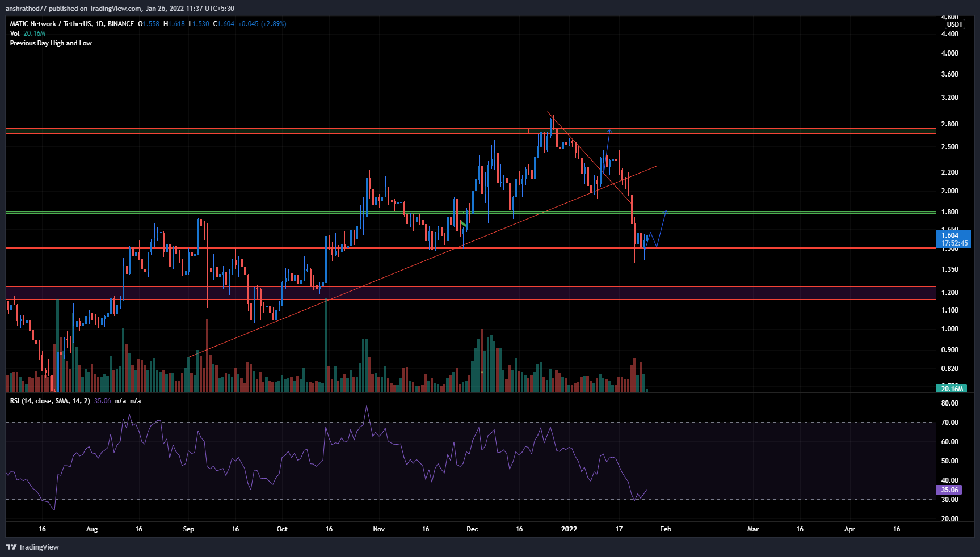Screen dimensions: 980x557
Task: Click the 4.400 price axis label
Action: (949, 34)
